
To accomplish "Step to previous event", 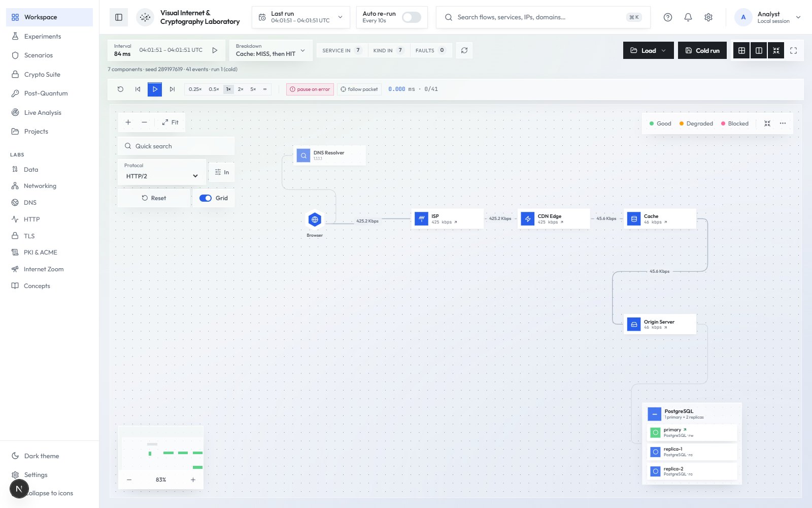I will tap(138, 89).
